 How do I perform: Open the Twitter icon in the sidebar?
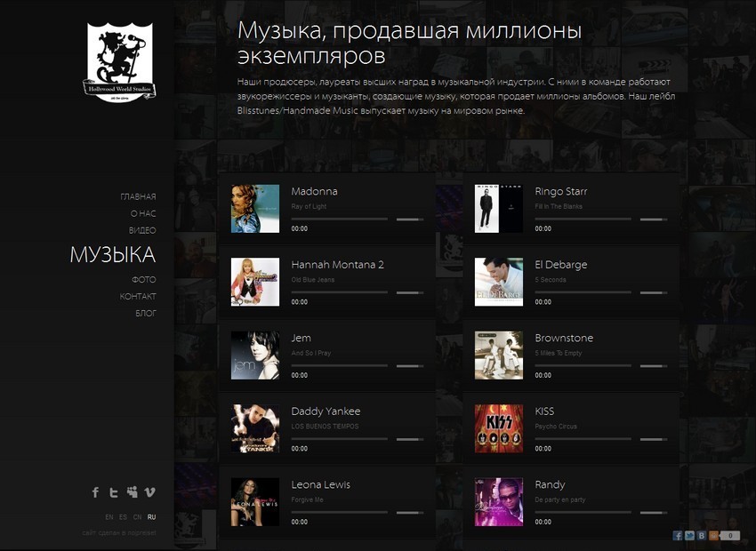click(114, 492)
